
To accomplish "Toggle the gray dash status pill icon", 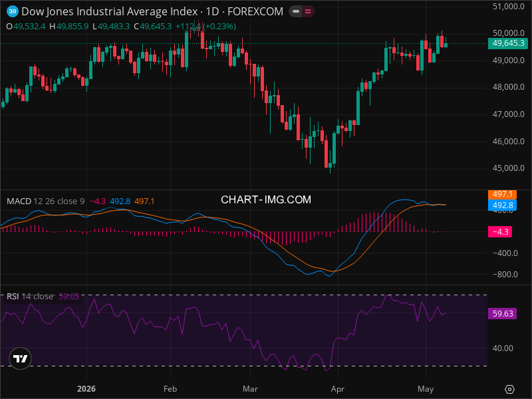I will [296, 11].
